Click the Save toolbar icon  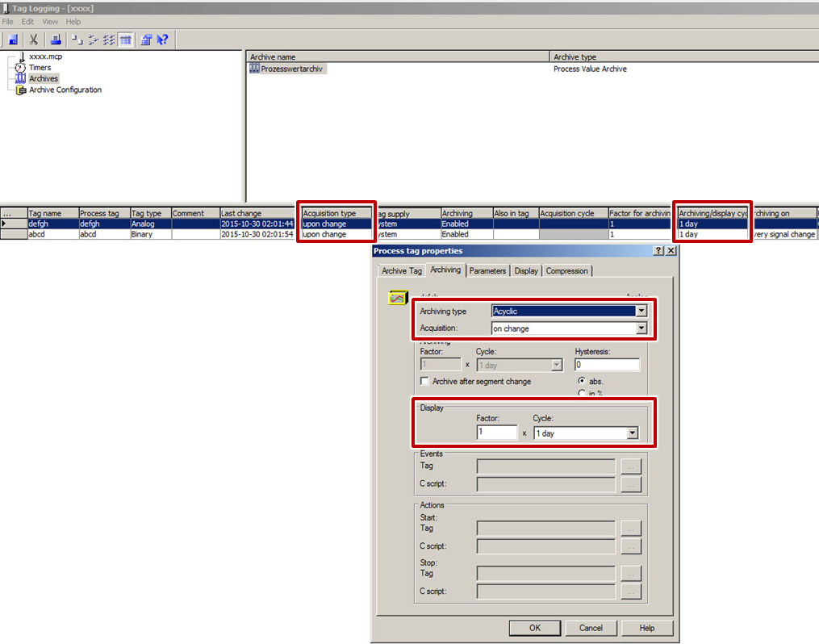pos(13,40)
